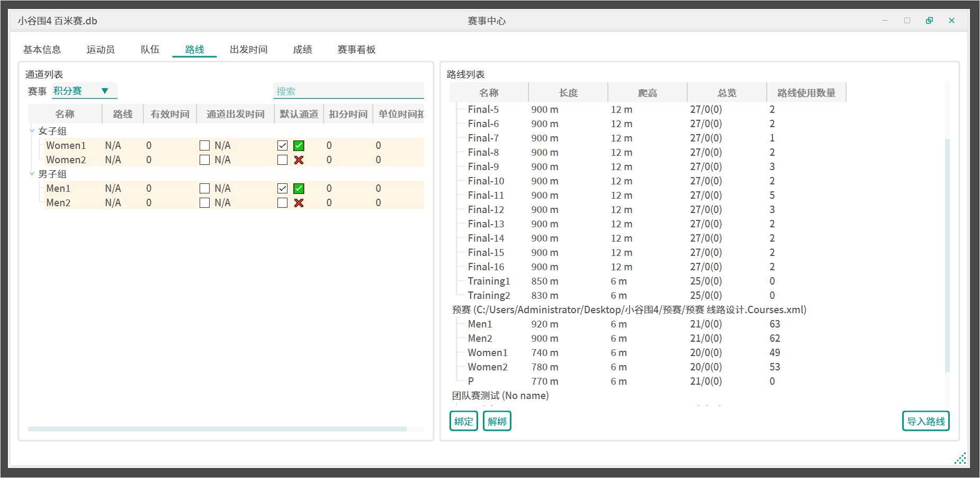The image size is (980, 478).
Task: Click into the 搜索 search field
Action: [348, 91]
